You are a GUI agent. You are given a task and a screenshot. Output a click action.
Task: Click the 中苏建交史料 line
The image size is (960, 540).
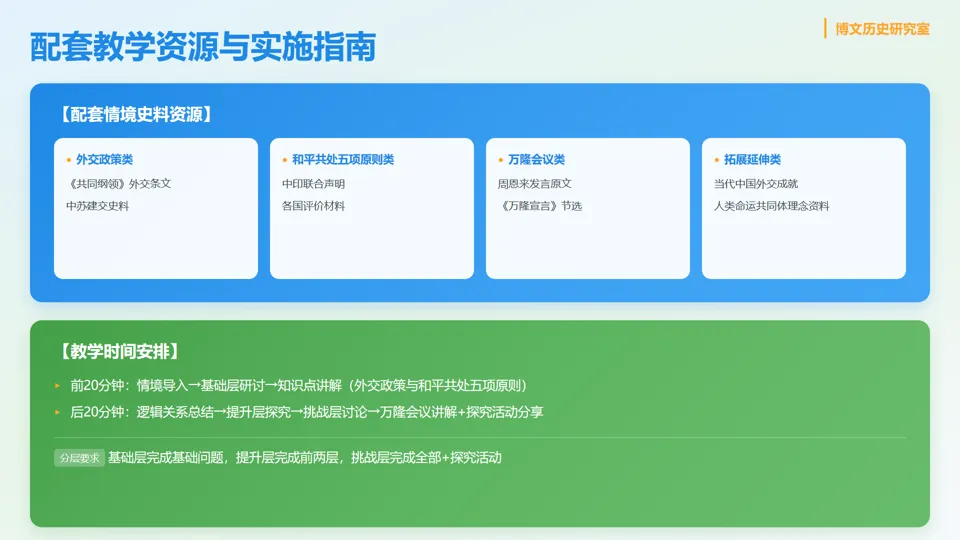point(97,206)
